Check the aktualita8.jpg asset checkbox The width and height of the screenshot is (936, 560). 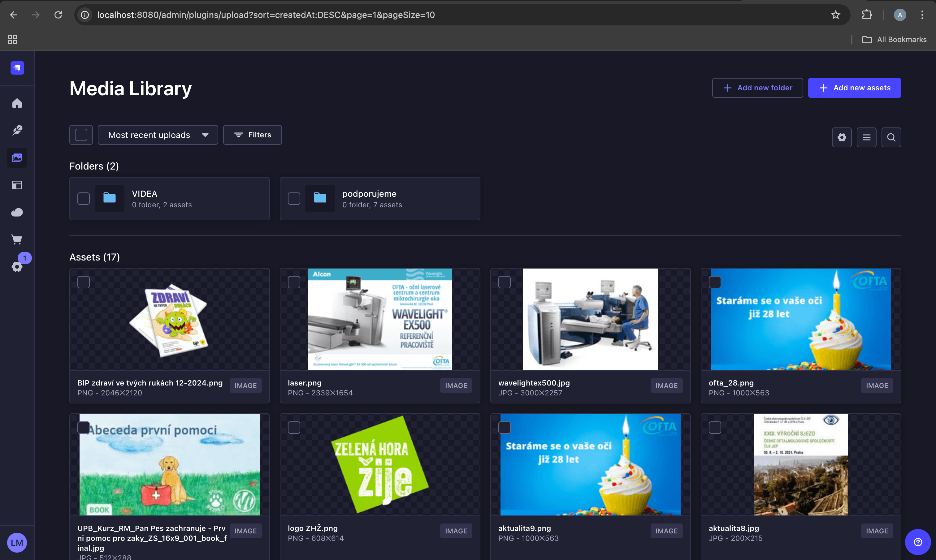[715, 428]
